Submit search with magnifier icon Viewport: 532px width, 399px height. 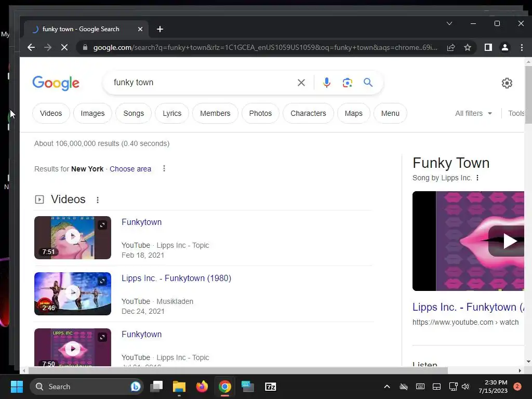point(368,83)
